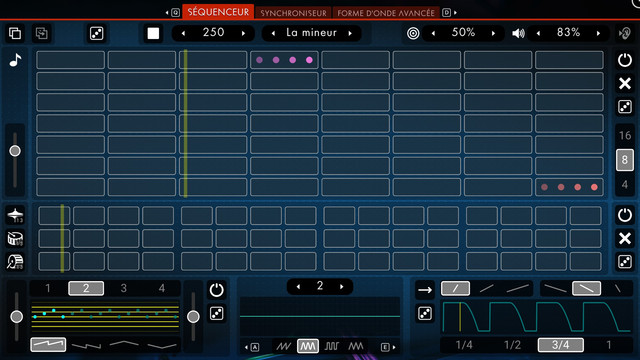Click the ear listen icon
Viewport: 640px width, 360px height.
point(625,33)
